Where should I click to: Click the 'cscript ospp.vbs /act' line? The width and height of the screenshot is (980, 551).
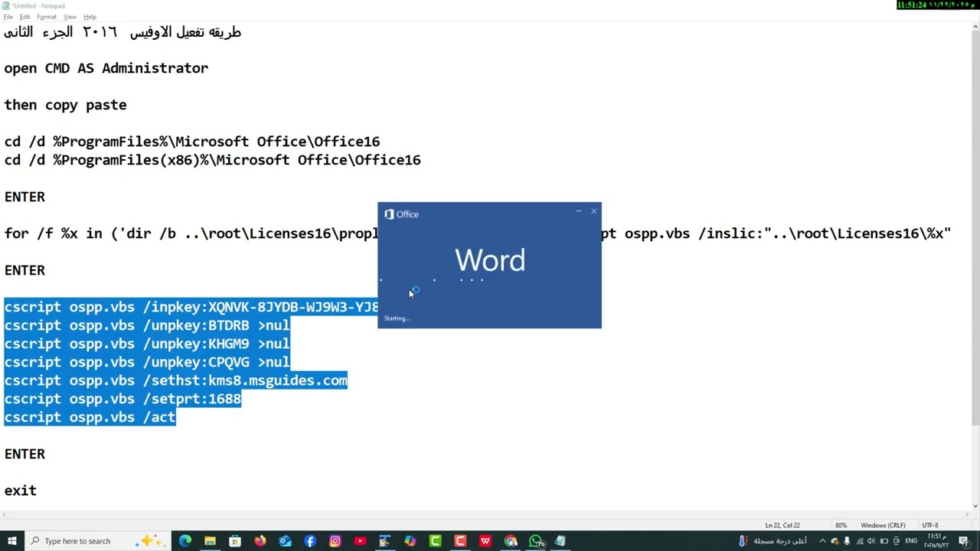coord(90,417)
